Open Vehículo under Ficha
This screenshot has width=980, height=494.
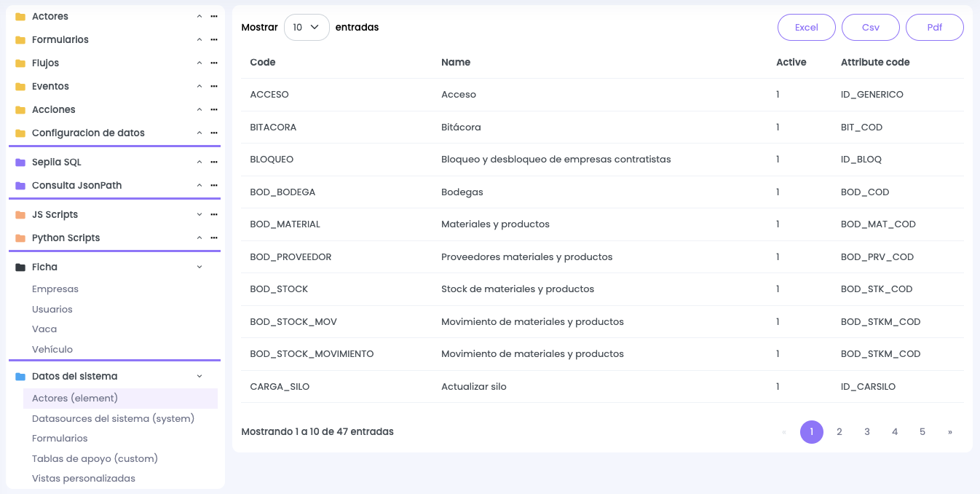pyautogui.click(x=52, y=350)
